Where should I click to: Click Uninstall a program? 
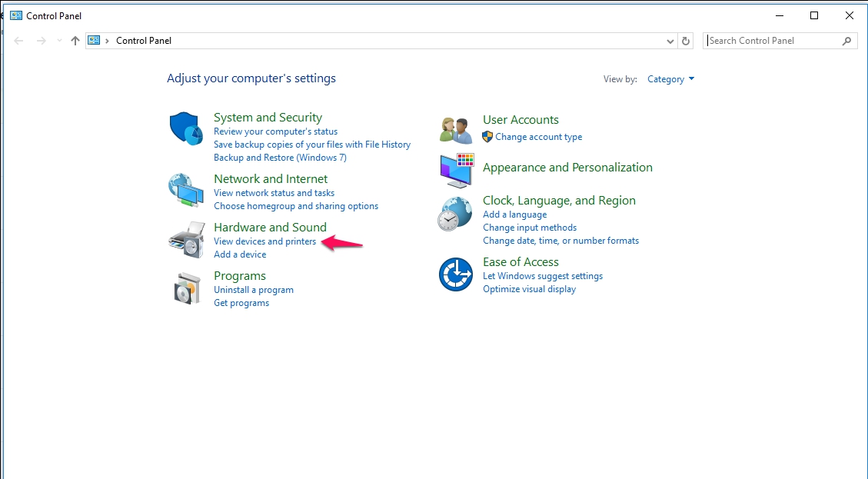pos(254,290)
